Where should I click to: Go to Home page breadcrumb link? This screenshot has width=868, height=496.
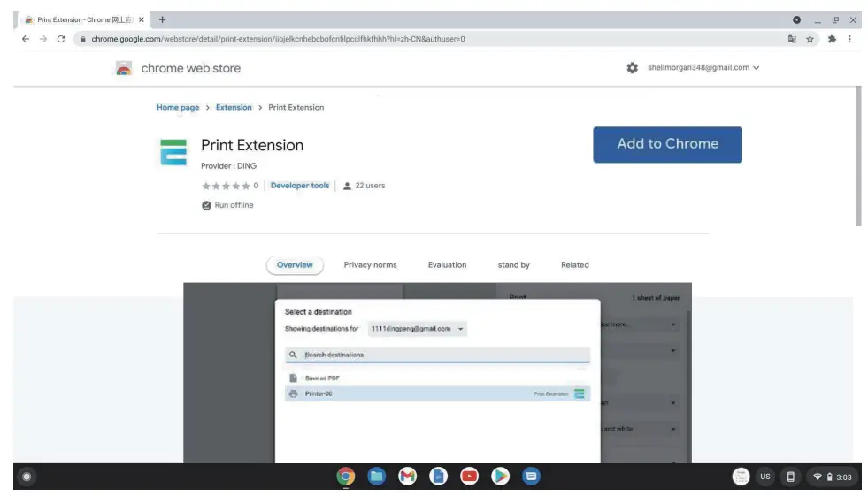pyautogui.click(x=178, y=107)
